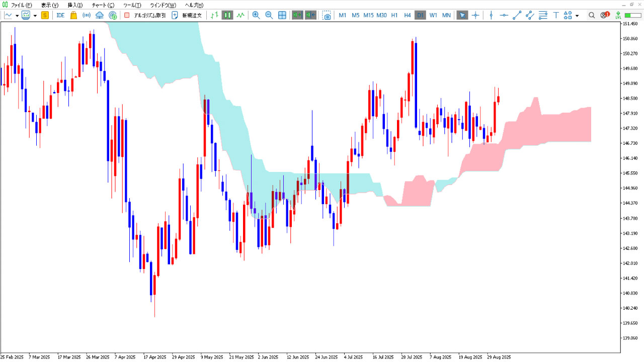Select the Horizontal Line drawing tool
The width and height of the screenshot is (644, 362).
click(x=504, y=15)
